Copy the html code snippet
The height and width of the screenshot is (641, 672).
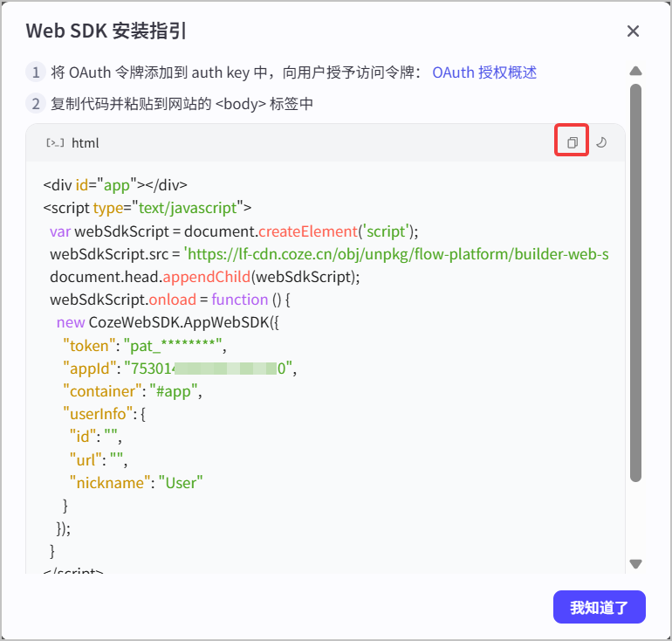point(573,142)
